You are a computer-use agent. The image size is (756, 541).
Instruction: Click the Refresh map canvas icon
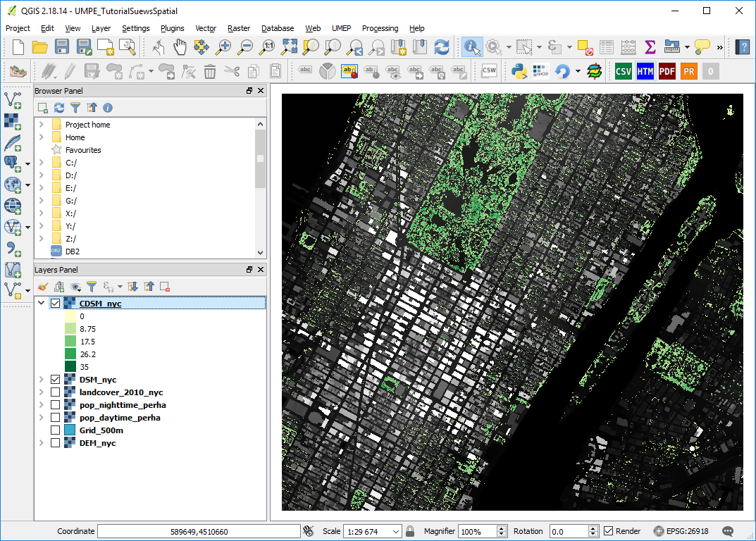442,46
